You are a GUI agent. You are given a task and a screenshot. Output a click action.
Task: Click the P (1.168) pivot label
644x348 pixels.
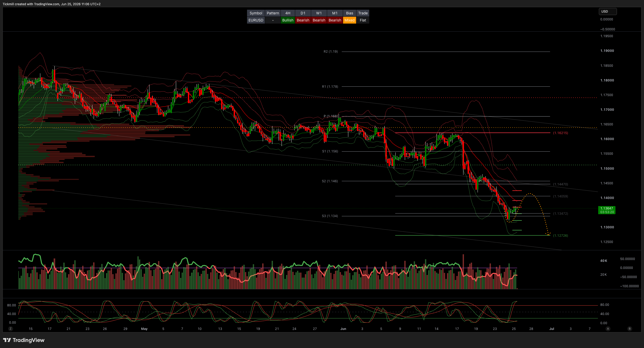tap(331, 116)
